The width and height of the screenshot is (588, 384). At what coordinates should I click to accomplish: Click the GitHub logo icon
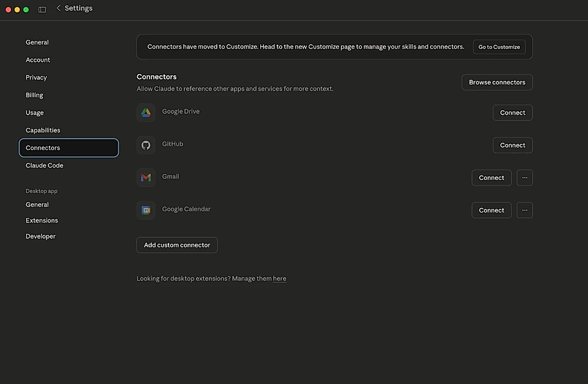pyautogui.click(x=146, y=145)
